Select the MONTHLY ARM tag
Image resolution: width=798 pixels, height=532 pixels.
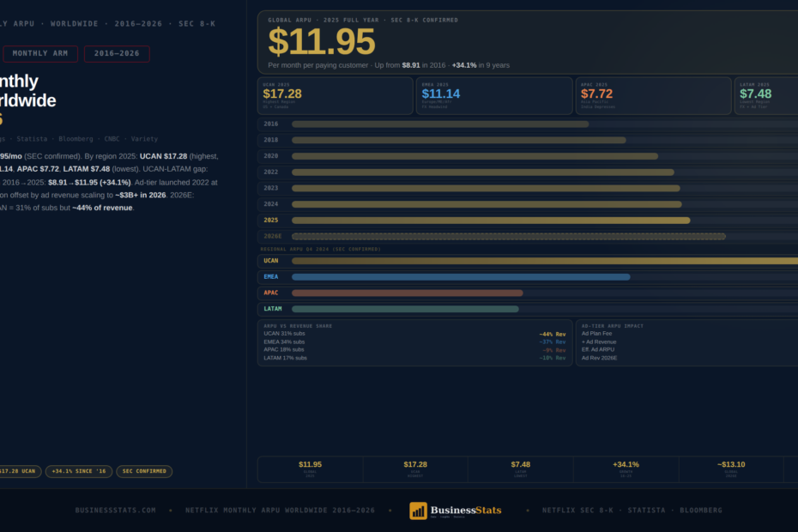[40, 53]
